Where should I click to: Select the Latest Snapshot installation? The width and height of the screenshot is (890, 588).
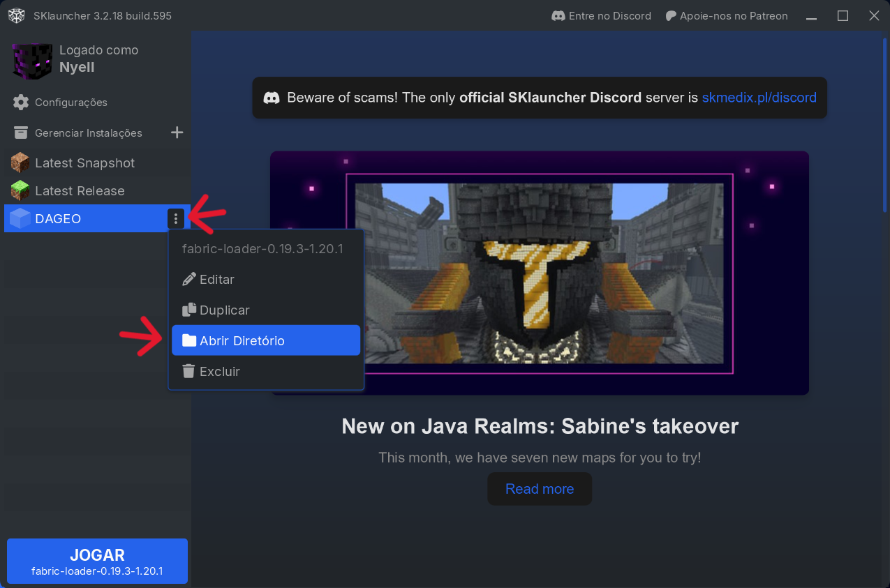96,163
